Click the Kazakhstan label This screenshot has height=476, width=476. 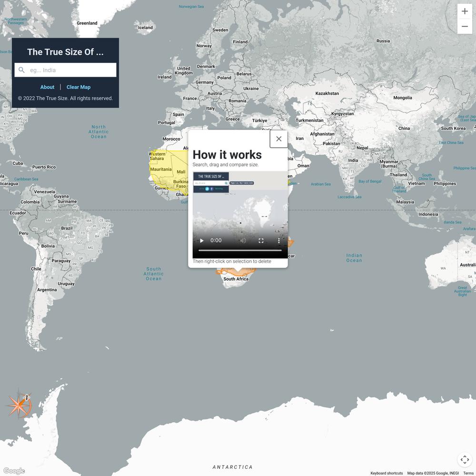point(327,93)
